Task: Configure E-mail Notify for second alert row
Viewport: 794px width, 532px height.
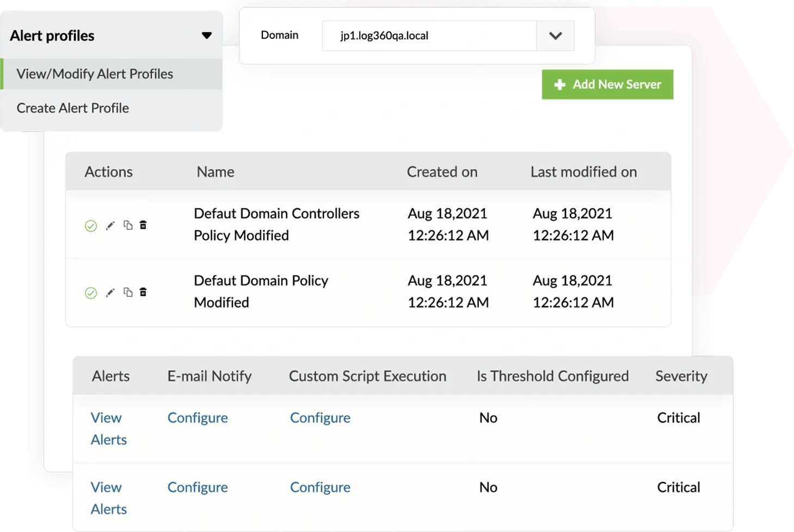Action: point(198,487)
